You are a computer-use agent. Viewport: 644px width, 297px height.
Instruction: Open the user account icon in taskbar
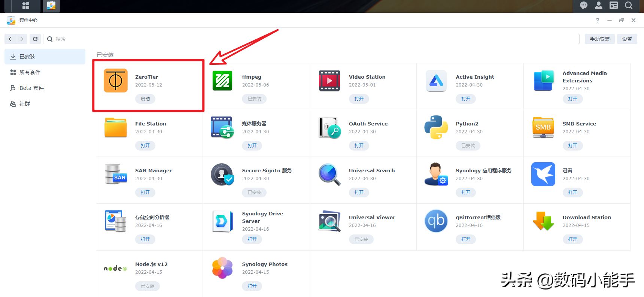599,5
